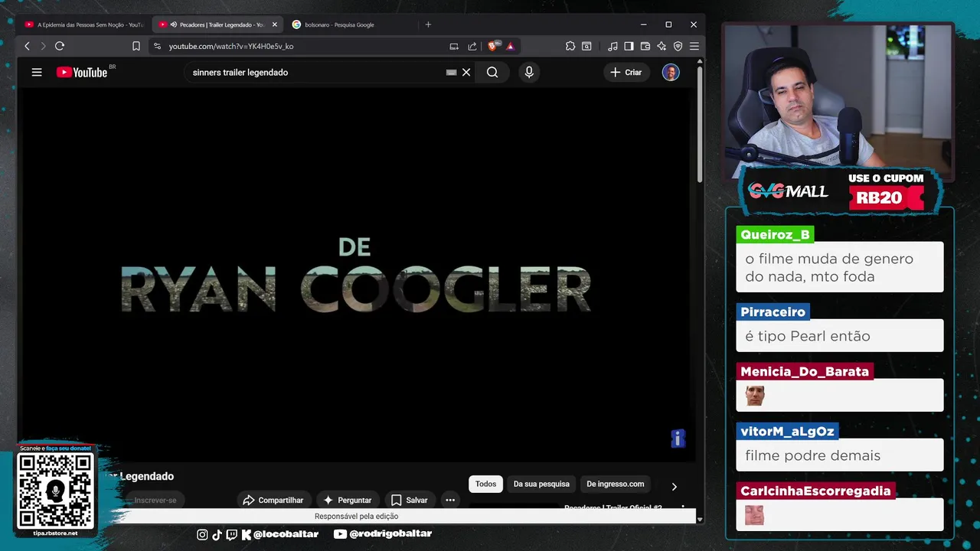Toggle the browser sidebar panel
980x551 pixels.
(629, 46)
